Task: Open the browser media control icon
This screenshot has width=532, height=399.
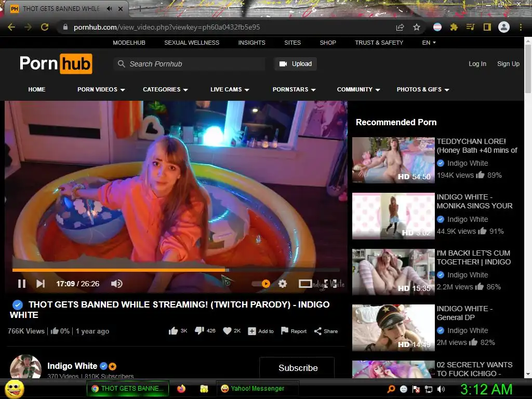Action: [x=470, y=27]
